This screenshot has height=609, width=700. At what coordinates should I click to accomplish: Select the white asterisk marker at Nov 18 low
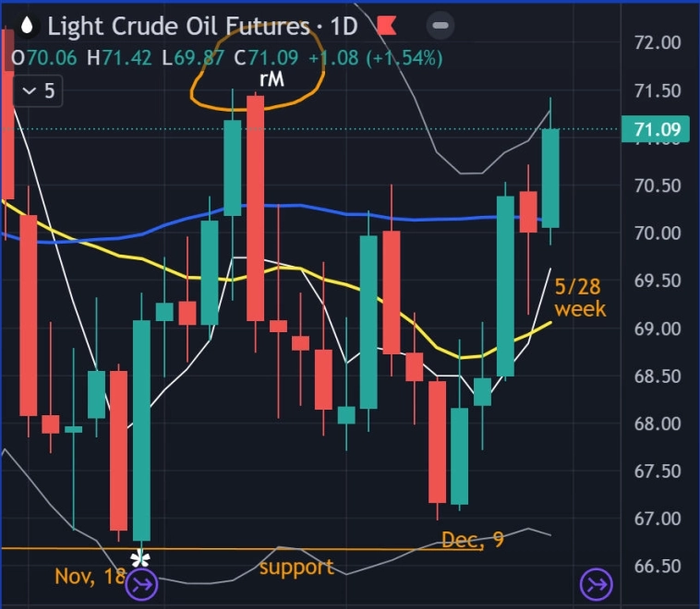[x=140, y=558]
